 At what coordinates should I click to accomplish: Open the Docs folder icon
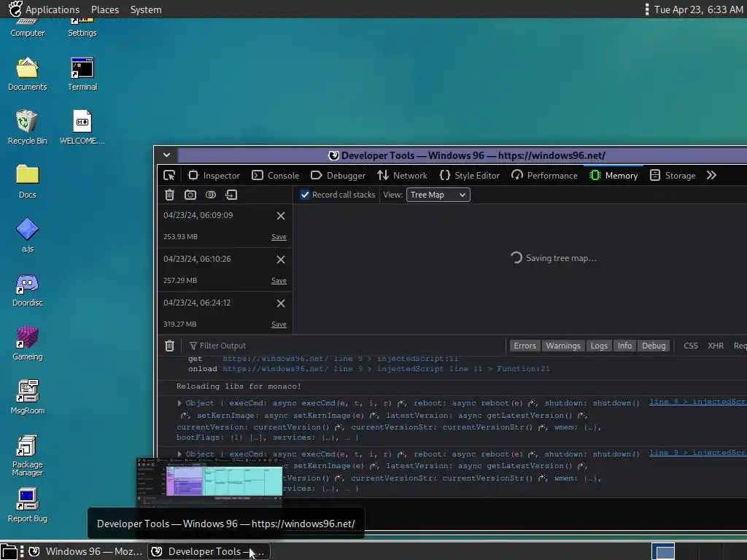pyautogui.click(x=27, y=182)
